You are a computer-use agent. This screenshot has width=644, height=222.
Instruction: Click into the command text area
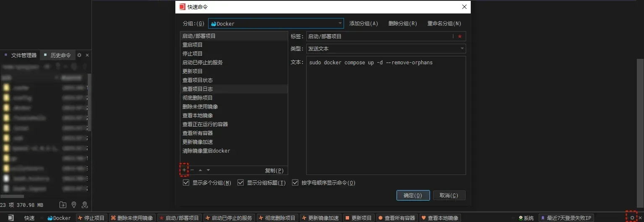[386, 118]
